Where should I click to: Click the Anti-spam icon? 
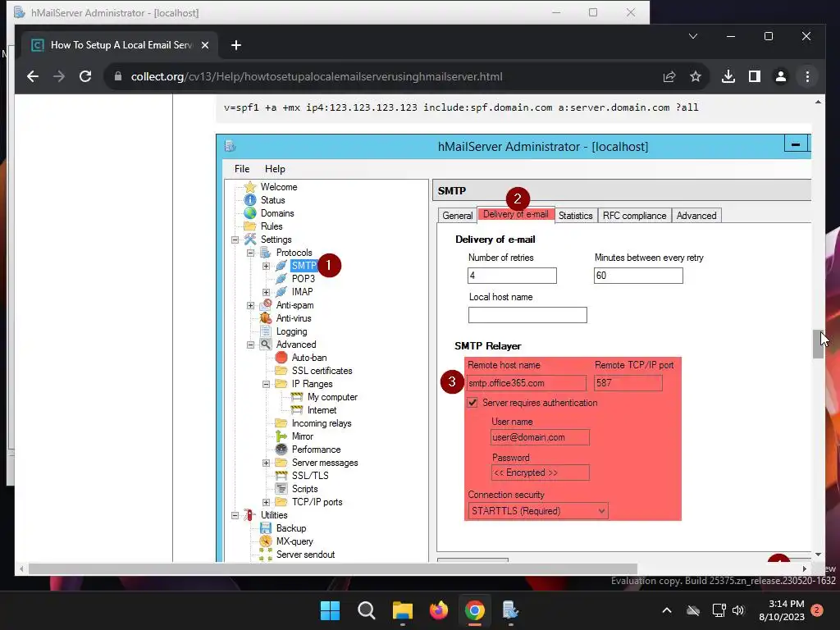(266, 305)
